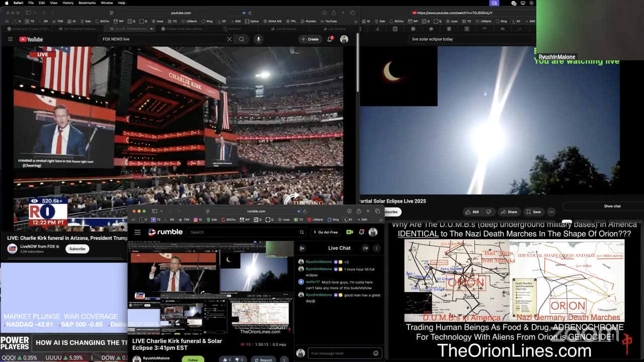Switch to the Home / X tab
Screen dimensions: 644x362
[x=231, y=29]
